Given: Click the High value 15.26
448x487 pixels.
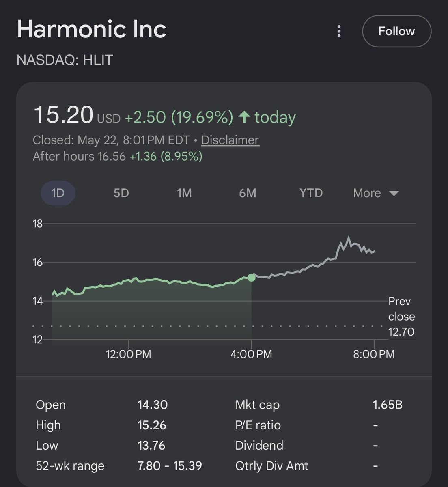Looking at the screenshot, I should coord(152,425).
